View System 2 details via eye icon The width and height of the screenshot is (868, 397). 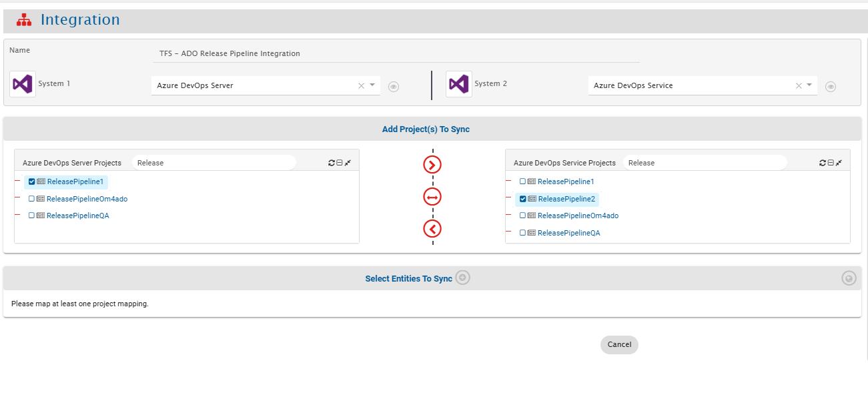coord(831,87)
